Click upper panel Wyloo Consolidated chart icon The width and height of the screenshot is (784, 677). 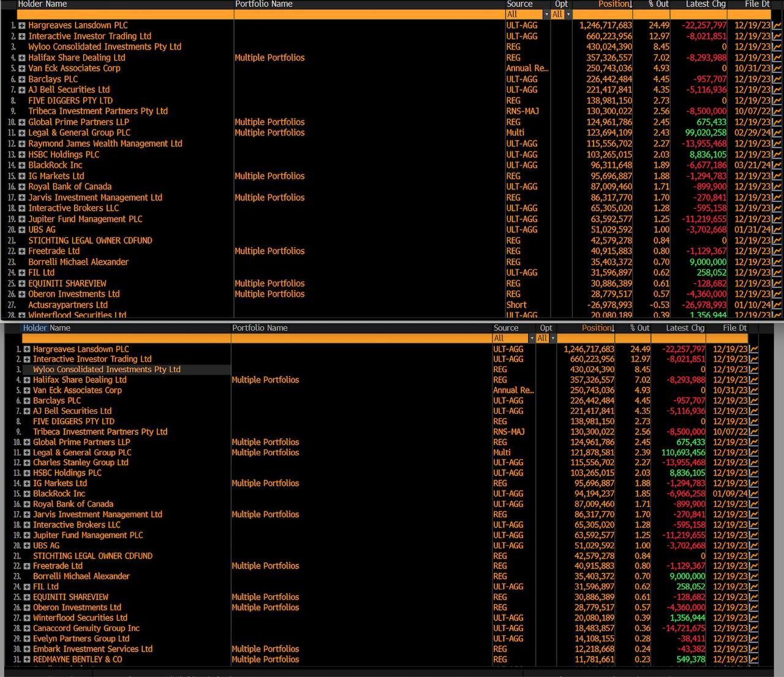click(x=777, y=47)
